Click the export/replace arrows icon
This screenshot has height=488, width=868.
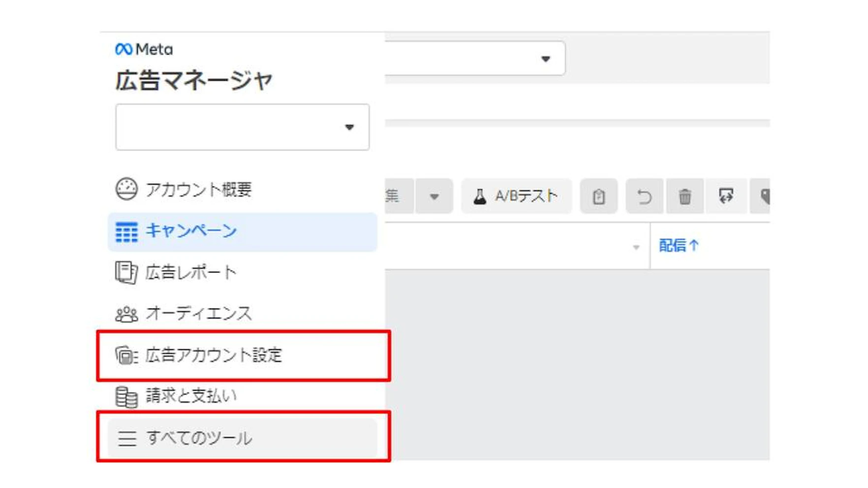[x=726, y=196]
